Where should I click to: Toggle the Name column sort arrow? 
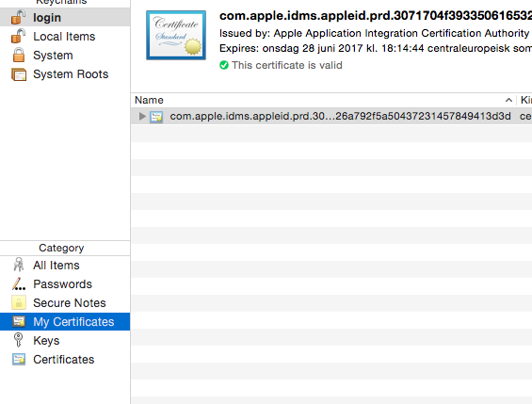(x=508, y=100)
